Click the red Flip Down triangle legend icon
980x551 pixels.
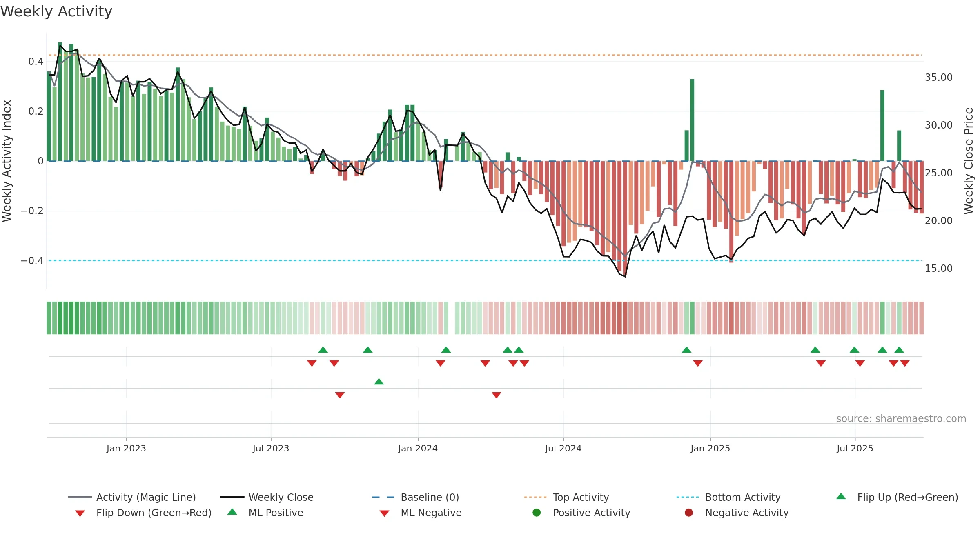[80, 513]
